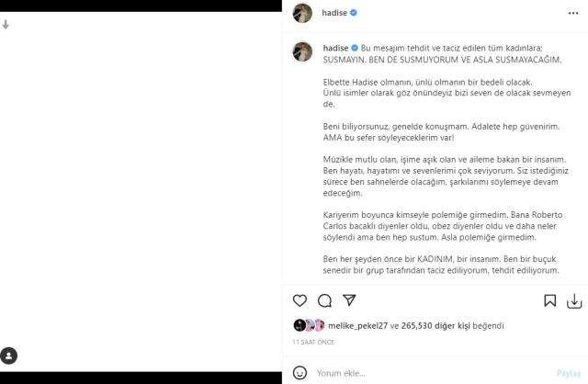This screenshot has width=588, height=384.
Task: Share post via paper plane icon
Action: (349, 300)
